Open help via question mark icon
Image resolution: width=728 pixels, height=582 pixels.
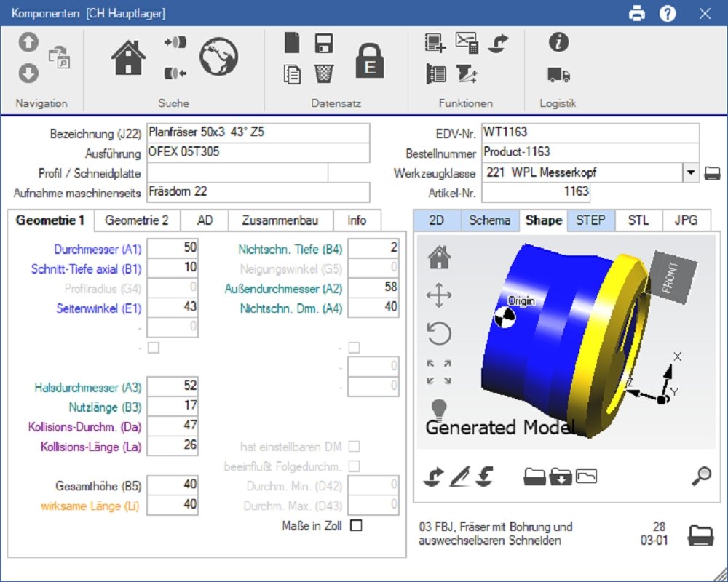(x=668, y=14)
